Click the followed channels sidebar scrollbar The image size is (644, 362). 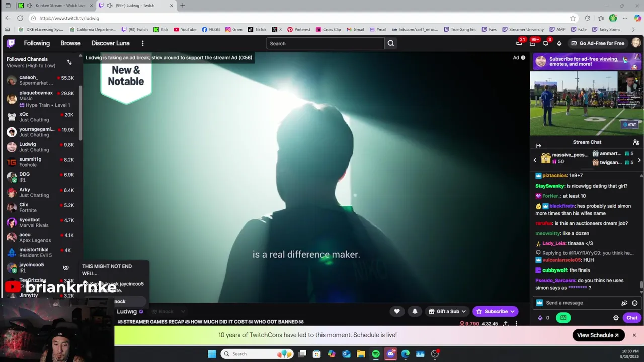click(x=80, y=113)
